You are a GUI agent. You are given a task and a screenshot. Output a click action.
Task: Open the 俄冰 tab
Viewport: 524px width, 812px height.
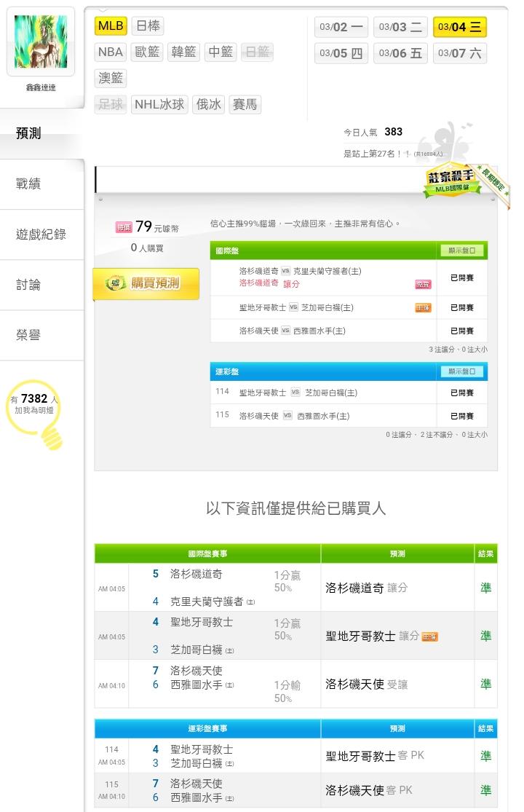click(208, 105)
